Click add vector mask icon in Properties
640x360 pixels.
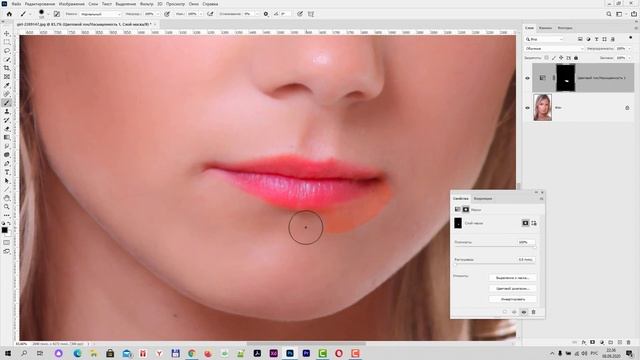[x=534, y=223]
